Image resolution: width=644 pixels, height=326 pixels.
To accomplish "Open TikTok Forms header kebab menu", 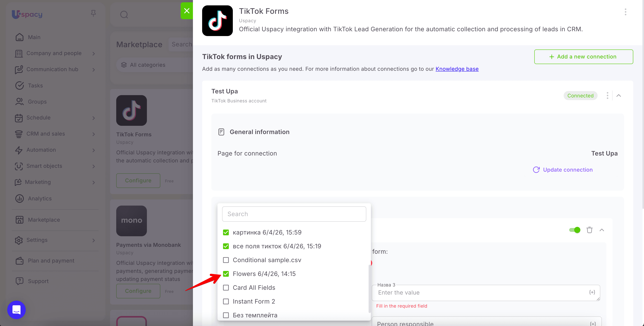I will tap(626, 12).
